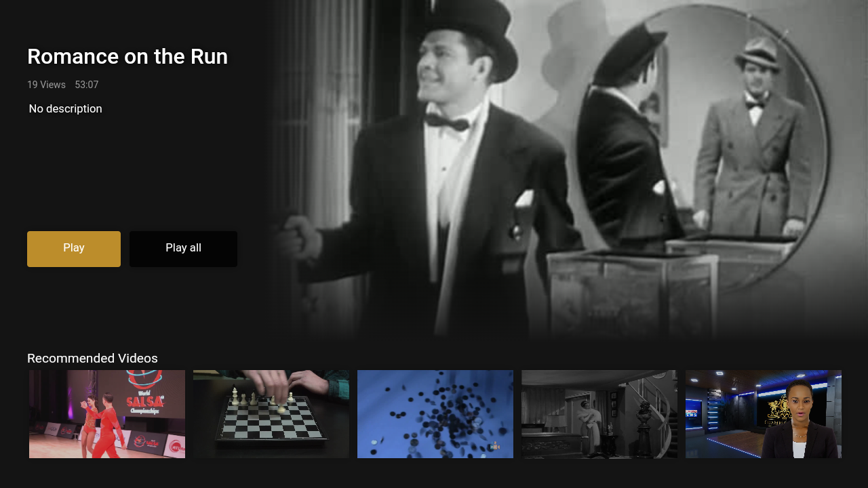
Task: Open the World Salsa Championships video thumbnail
Action: [107, 414]
